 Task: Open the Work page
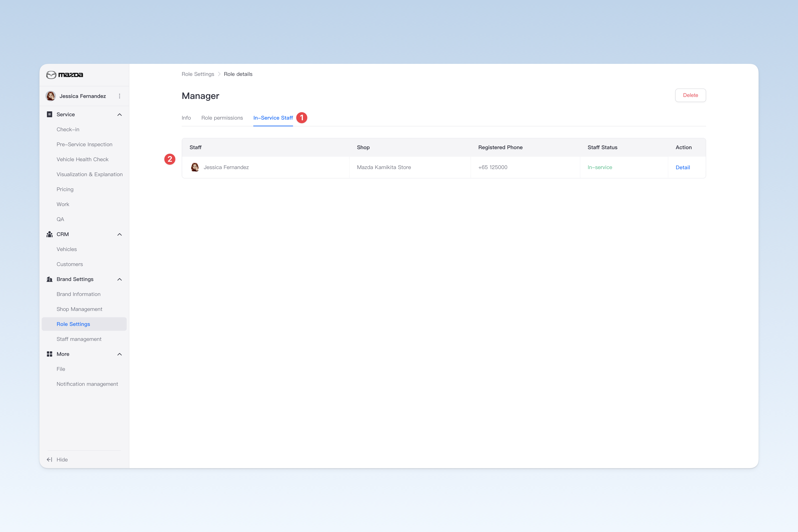point(63,204)
